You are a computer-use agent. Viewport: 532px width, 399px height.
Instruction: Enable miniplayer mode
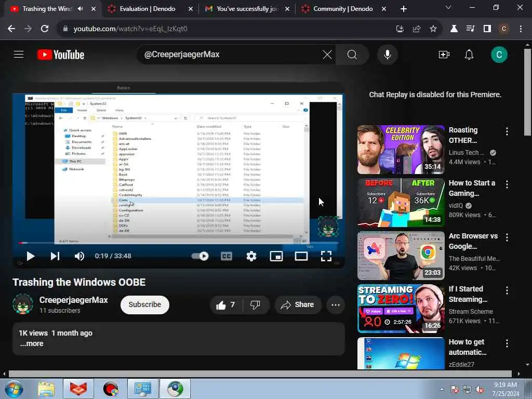click(x=276, y=256)
